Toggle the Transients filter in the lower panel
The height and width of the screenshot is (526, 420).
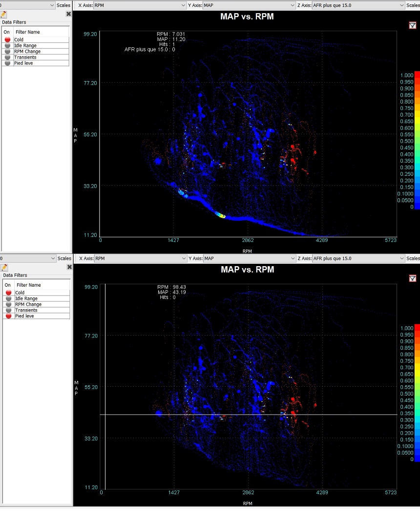[8, 310]
